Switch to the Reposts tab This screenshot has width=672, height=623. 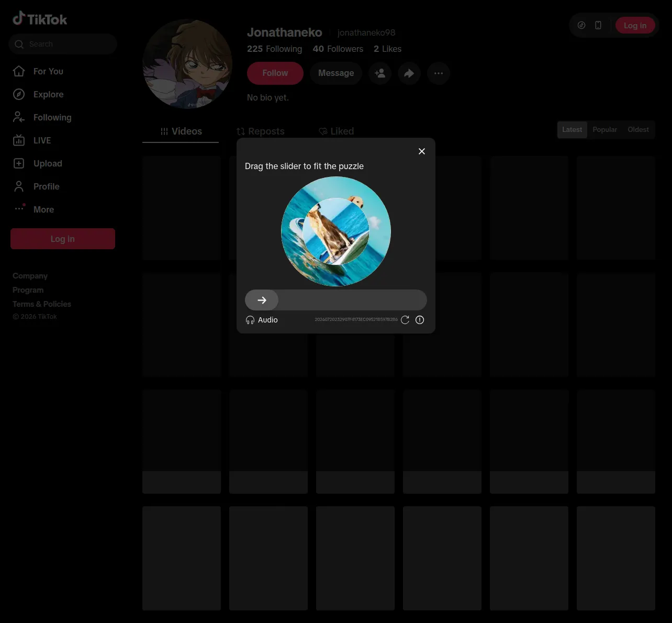[260, 131]
